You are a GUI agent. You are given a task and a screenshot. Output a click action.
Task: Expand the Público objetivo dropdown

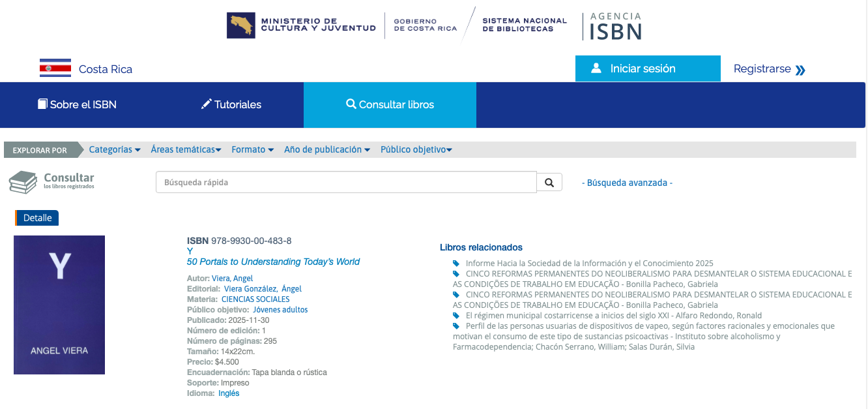click(x=416, y=149)
